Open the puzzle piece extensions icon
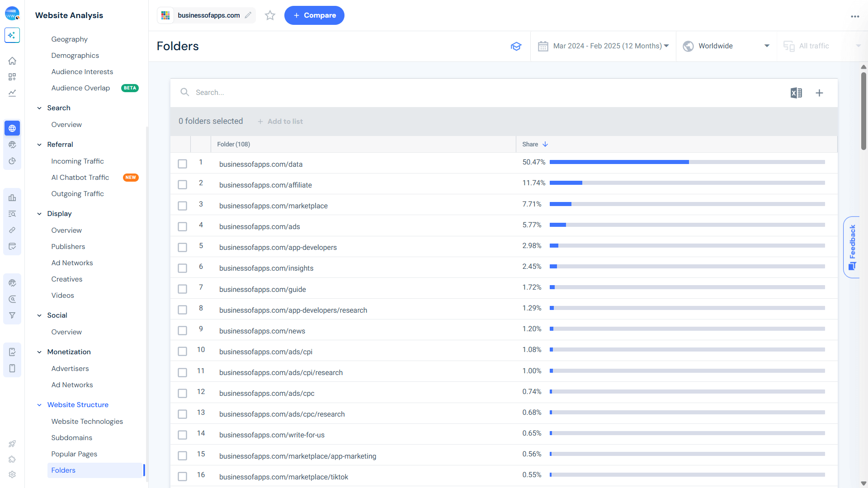Screen dimensions: 868x488 pyautogui.click(x=12, y=459)
